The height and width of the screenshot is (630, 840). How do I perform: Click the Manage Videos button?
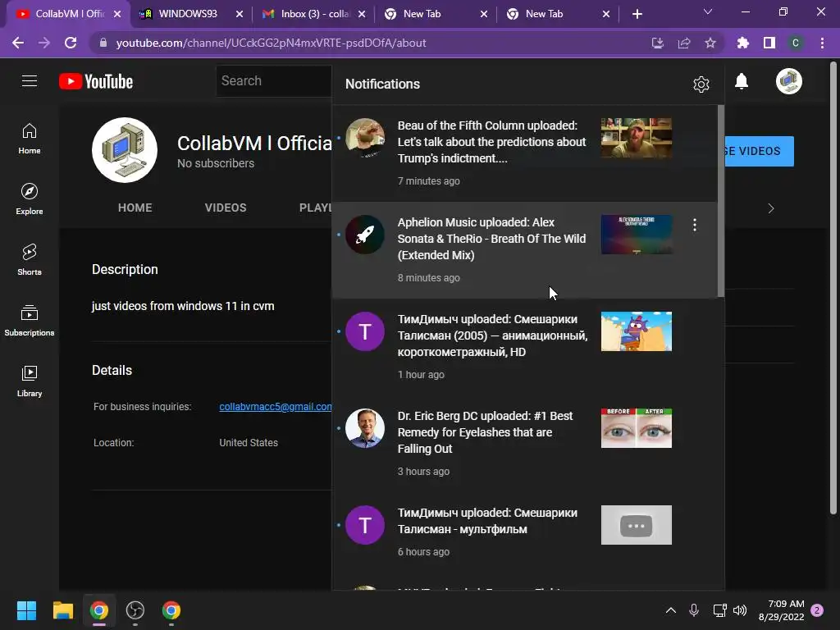759,151
